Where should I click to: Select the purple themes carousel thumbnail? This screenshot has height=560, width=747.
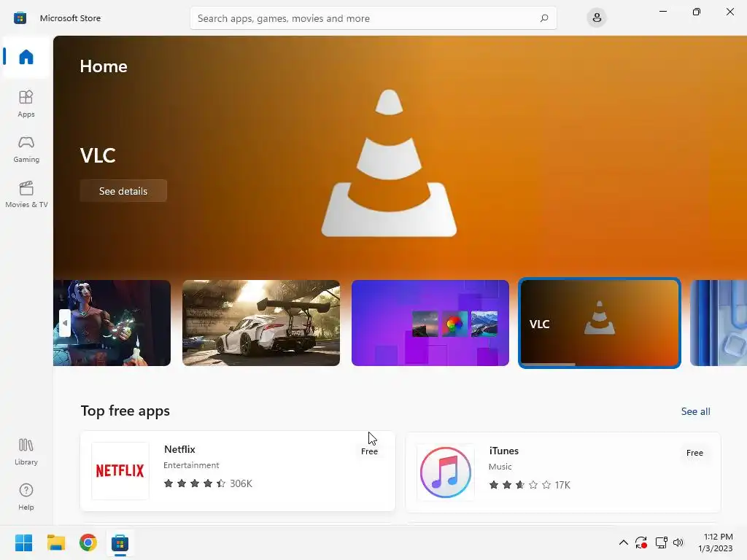(430, 323)
